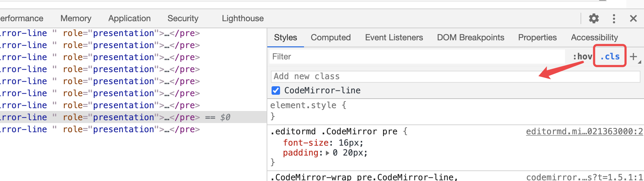The image size is (644, 181).
Task: Add new style rule plus icon
Action: (633, 57)
